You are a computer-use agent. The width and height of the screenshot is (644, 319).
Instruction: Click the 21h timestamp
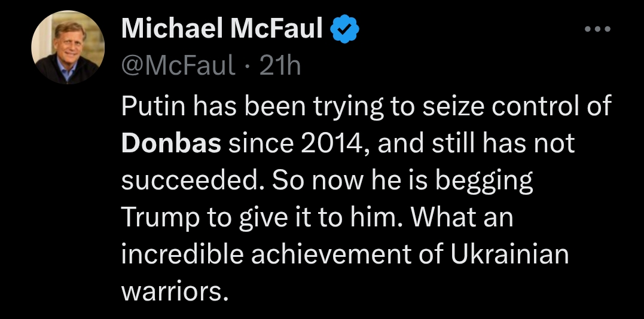point(280,66)
